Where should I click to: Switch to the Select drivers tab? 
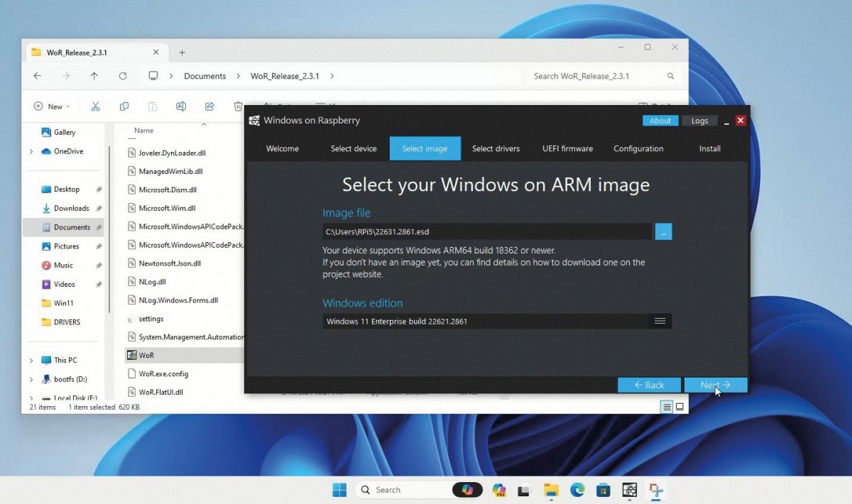[x=496, y=148]
